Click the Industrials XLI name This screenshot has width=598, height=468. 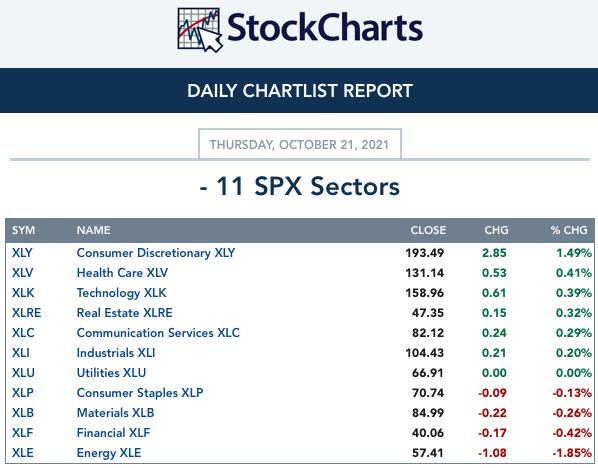point(116,353)
